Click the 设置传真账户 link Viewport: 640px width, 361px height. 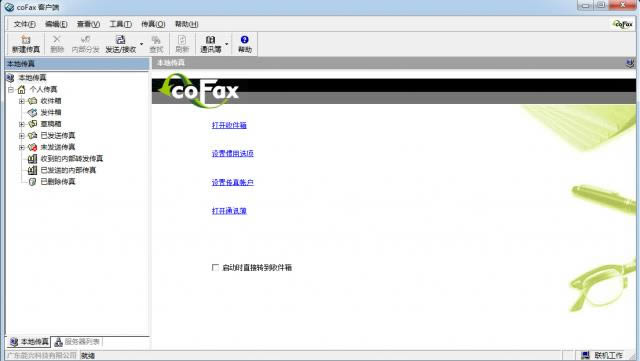point(233,182)
